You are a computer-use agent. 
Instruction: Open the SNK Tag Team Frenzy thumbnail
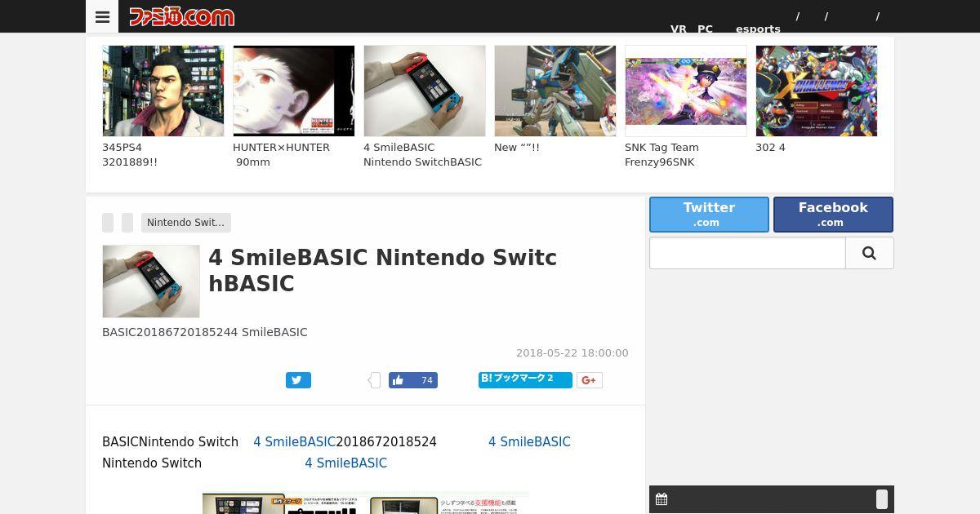click(686, 91)
